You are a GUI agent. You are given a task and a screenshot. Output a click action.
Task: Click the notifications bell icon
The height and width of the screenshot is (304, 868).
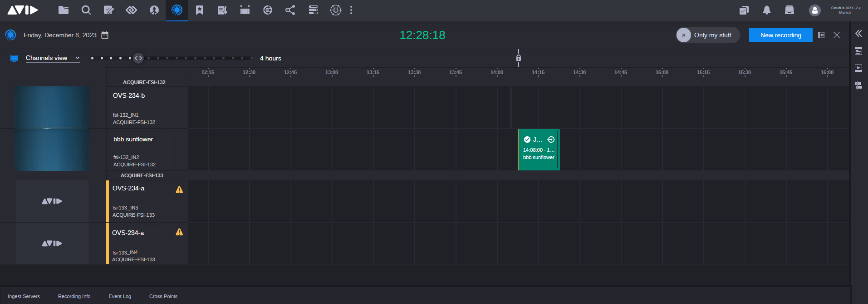click(x=767, y=10)
